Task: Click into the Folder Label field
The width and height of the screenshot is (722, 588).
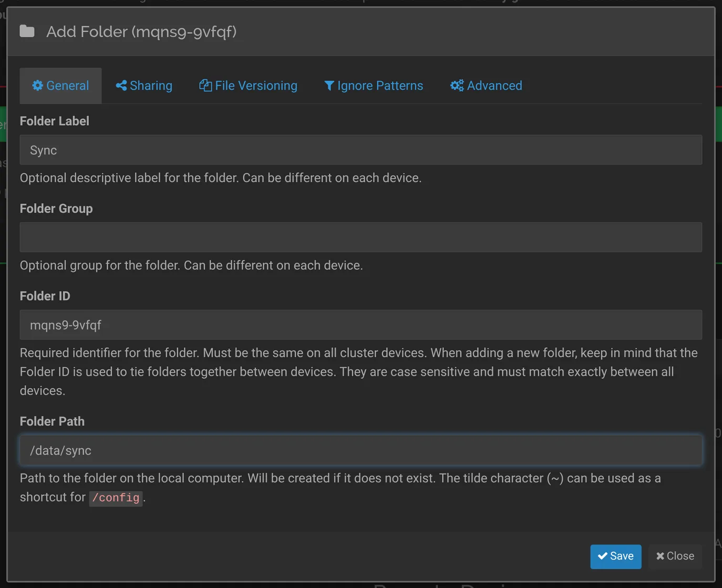Action: pyautogui.click(x=361, y=150)
